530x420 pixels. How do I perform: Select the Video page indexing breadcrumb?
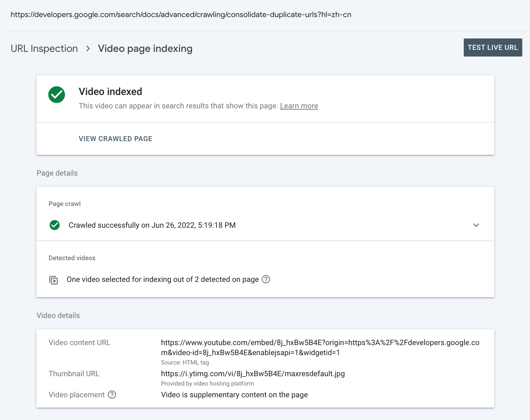click(145, 48)
